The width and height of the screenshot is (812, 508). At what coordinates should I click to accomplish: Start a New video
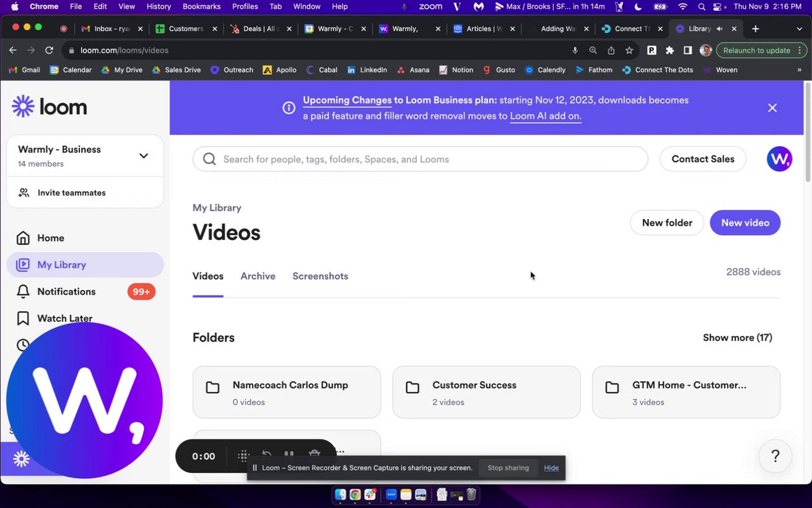(745, 223)
